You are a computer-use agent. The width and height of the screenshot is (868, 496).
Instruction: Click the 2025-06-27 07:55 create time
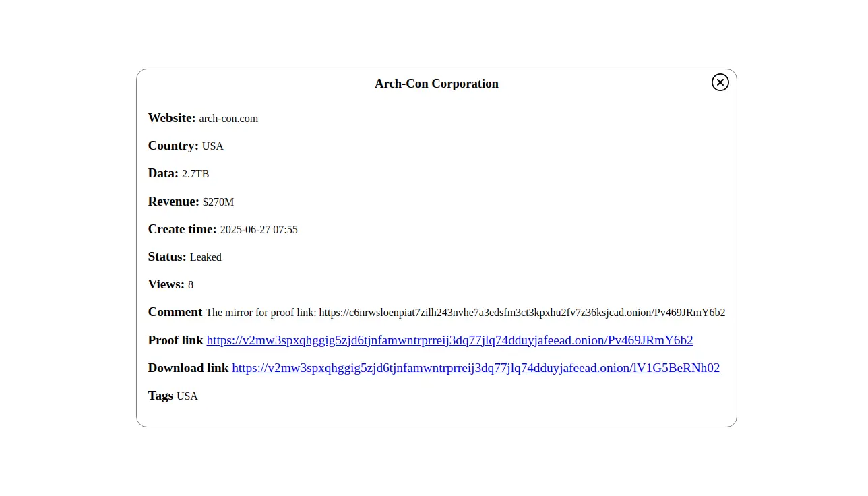pyautogui.click(x=259, y=230)
